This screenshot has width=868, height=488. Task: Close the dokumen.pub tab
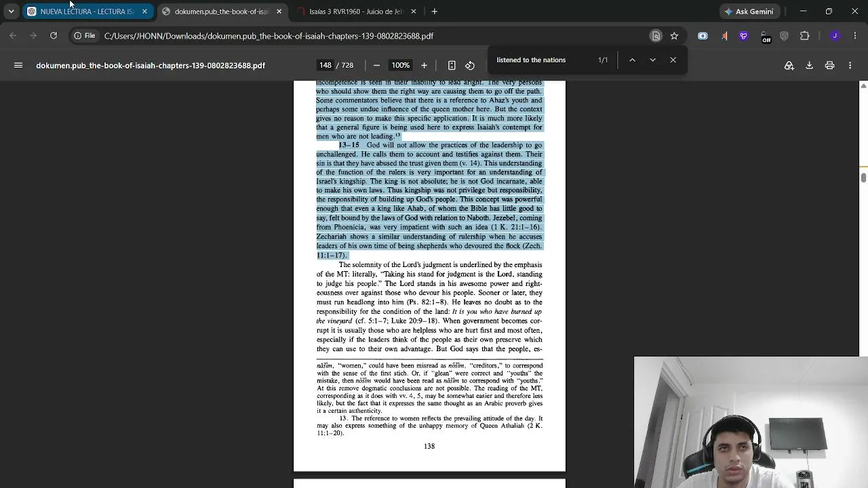(279, 12)
